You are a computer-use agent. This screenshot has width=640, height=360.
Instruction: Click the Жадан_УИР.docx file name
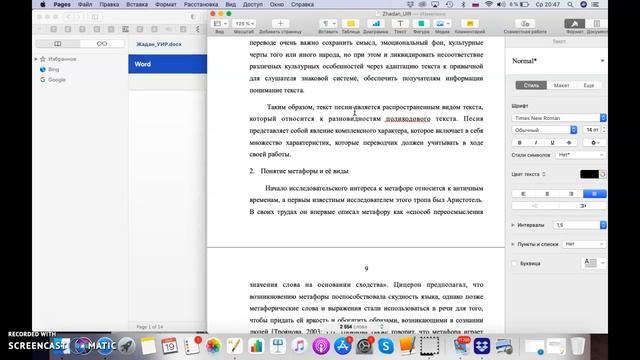click(x=159, y=44)
